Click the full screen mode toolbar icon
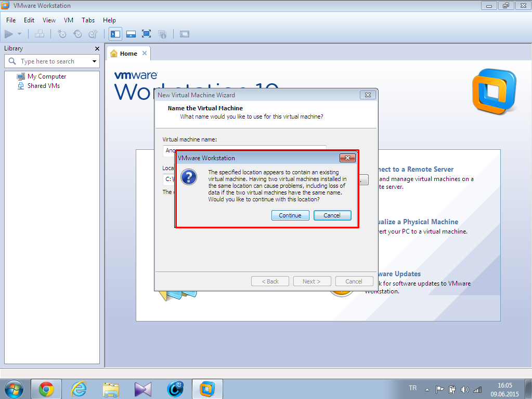 [x=146, y=34]
